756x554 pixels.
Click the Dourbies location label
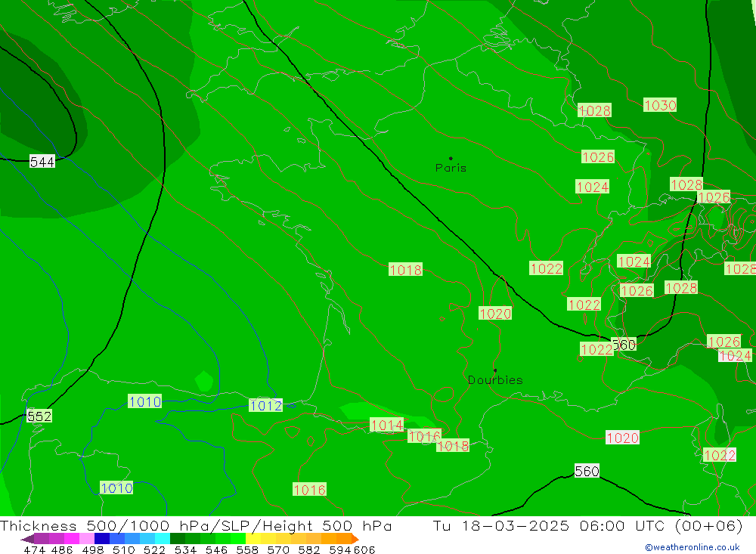tap(495, 380)
